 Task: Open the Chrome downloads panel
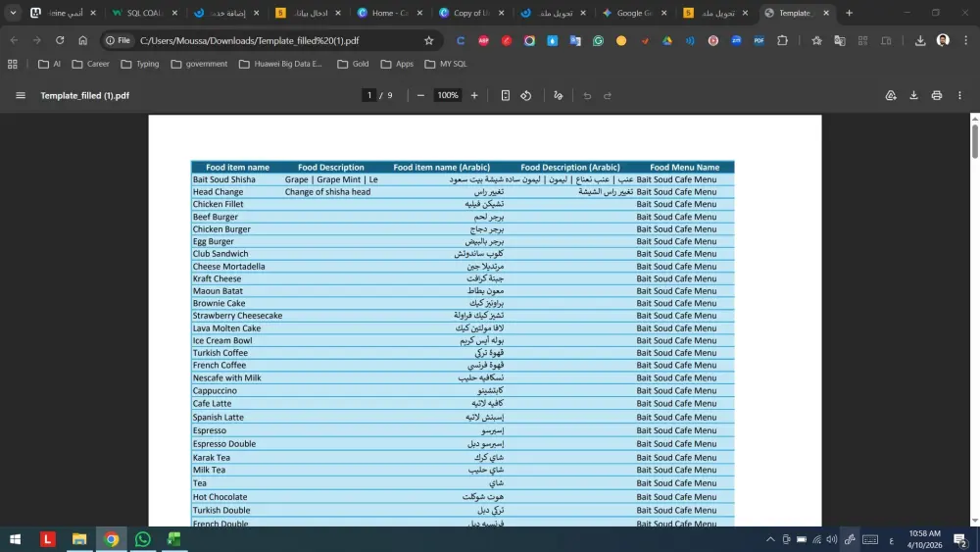point(920,40)
